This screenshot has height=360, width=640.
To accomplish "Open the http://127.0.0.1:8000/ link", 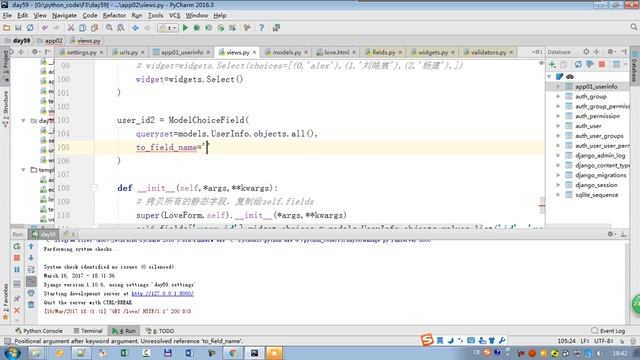I will click(x=162, y=293).
